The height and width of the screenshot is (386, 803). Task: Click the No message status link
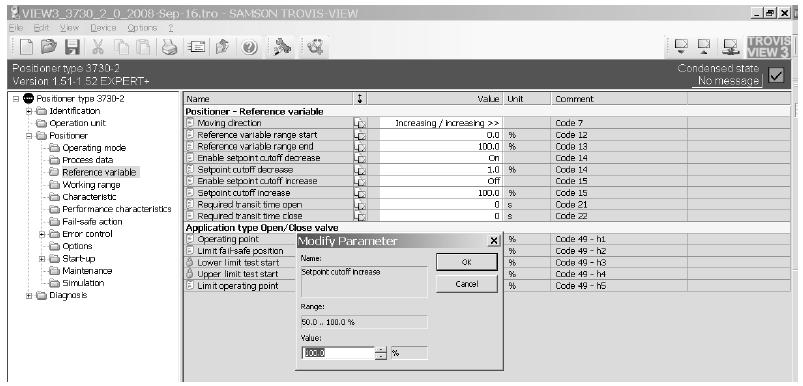tap(728, 81)
